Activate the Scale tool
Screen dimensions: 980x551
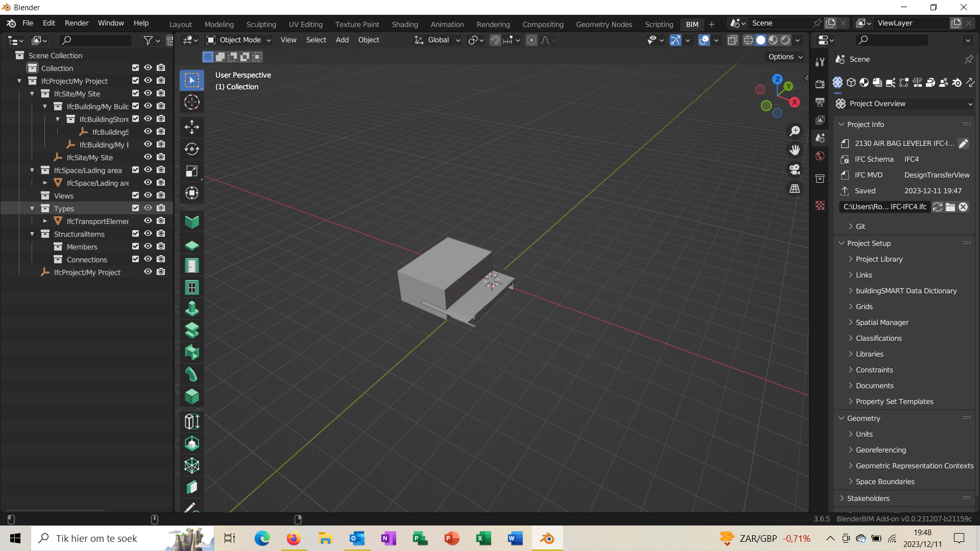click(192, 171)
